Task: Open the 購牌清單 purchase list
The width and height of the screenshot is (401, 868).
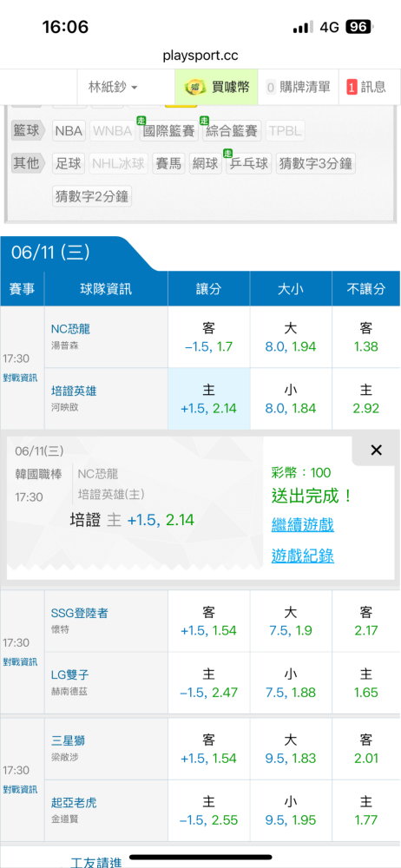Action: pos(298,87)
